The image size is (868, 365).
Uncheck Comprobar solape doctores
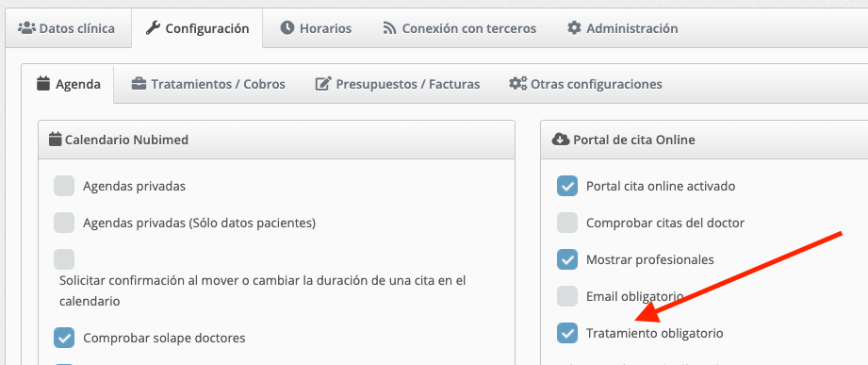(64, 338)
